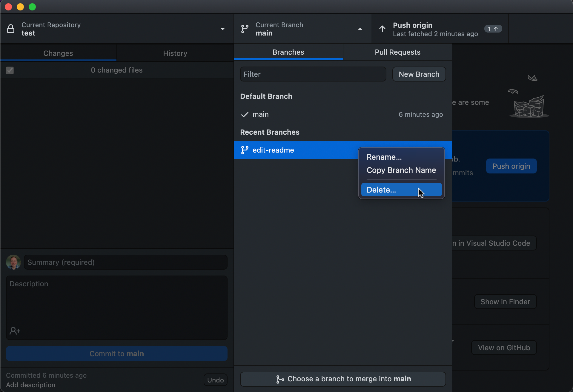Image resolution: width=573 pixels, height=392 pixels.
Task: Click the branch icon in Current Branch header
Action: tap(245, 29)
